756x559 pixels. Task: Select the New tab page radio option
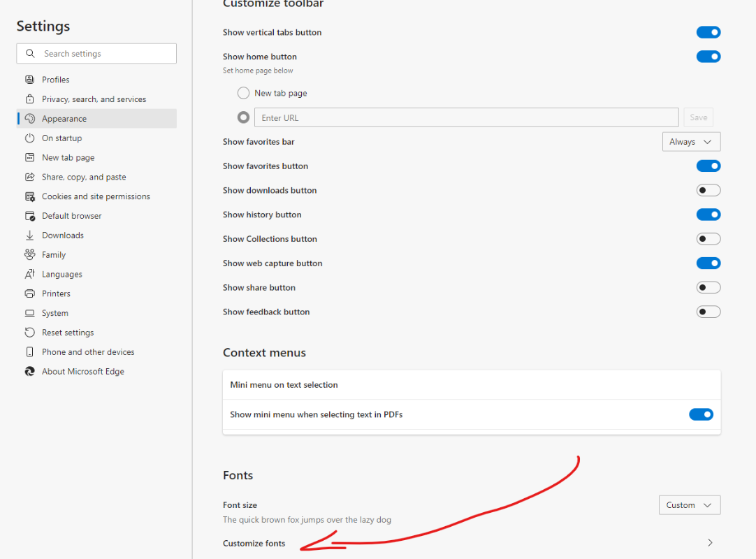pyautogui.click(x=243, y=93)
